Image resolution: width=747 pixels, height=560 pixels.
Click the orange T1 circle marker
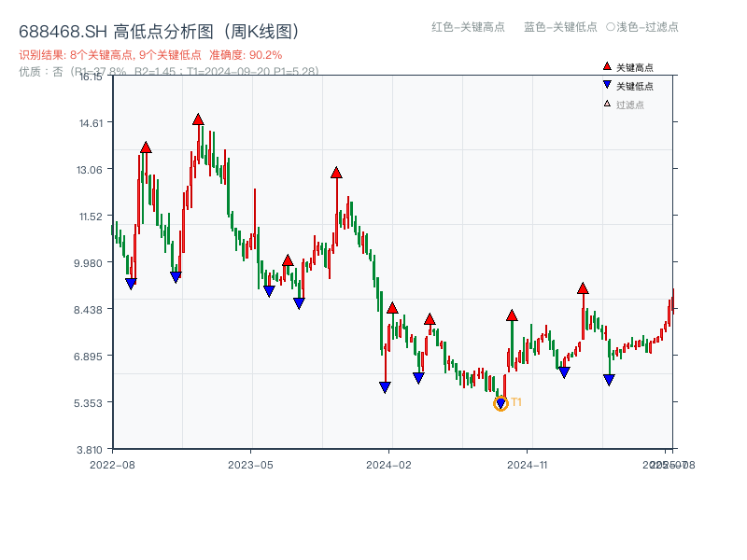tap(500, 403)
